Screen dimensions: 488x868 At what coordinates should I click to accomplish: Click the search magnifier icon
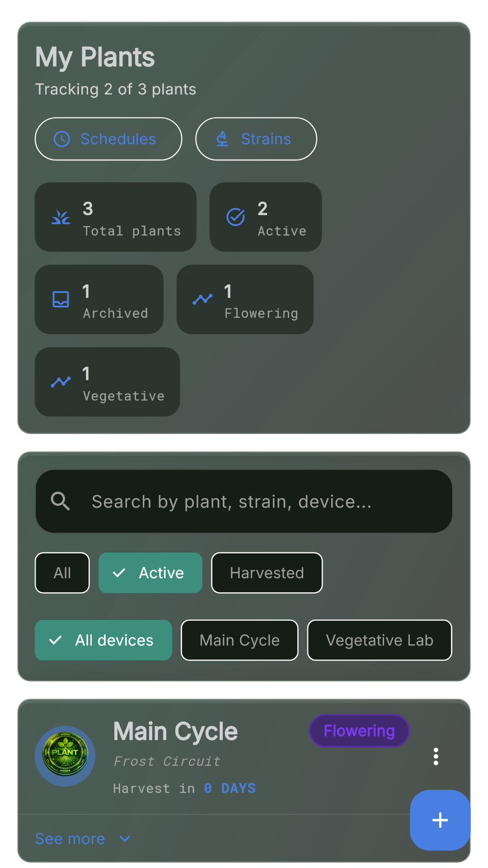click(60, 501)
